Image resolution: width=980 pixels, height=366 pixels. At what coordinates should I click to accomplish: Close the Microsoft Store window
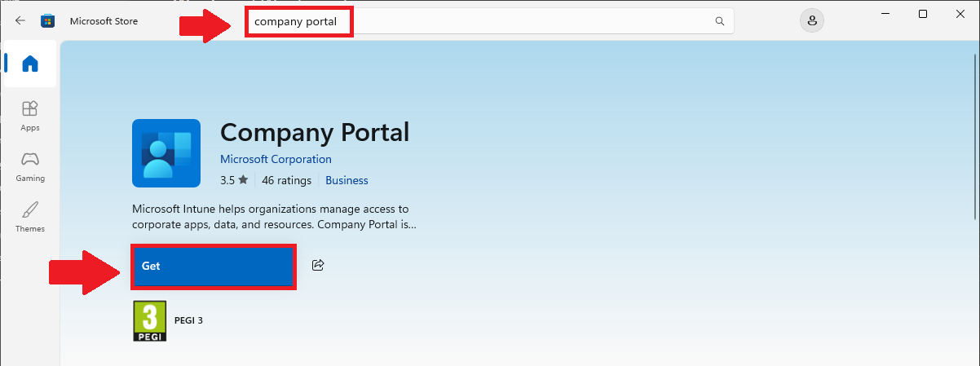(960, 14)
